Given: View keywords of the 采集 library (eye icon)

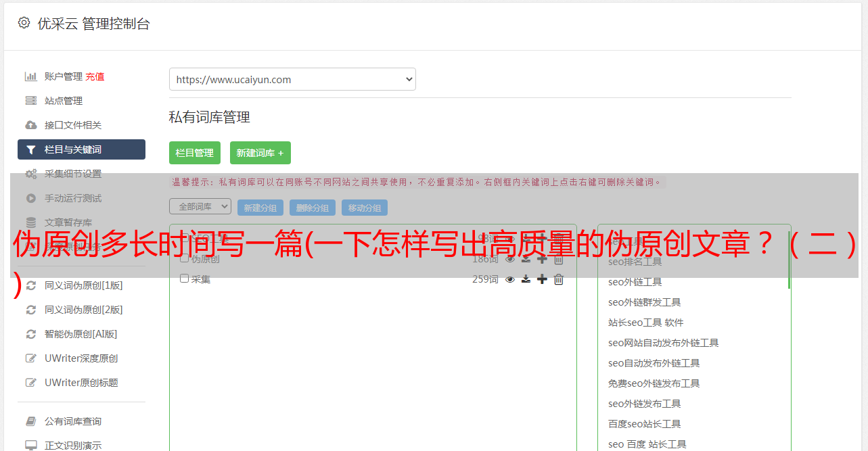Looking at the screenshot, I should [510, 279].
